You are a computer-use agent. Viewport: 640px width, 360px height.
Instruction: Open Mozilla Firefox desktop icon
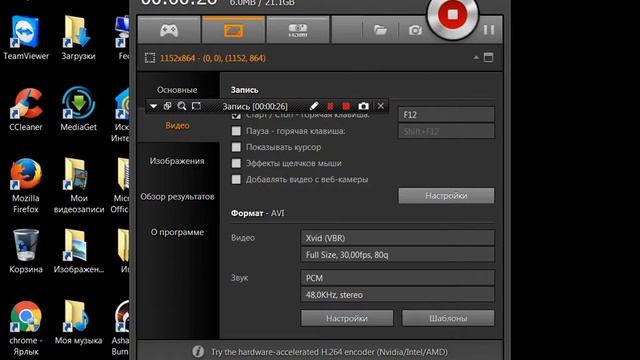pos(26,186)
